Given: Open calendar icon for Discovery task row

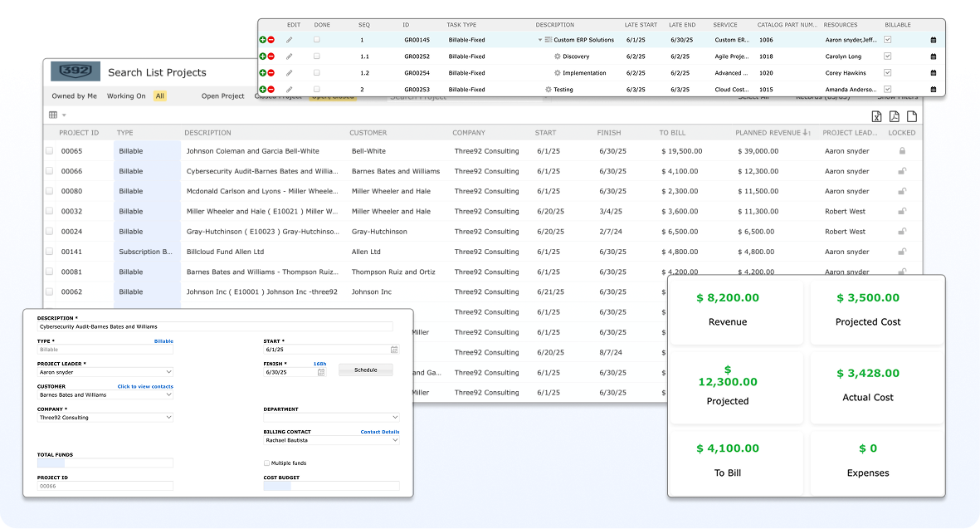Looking at the screenshot, I should pos(934,56).
